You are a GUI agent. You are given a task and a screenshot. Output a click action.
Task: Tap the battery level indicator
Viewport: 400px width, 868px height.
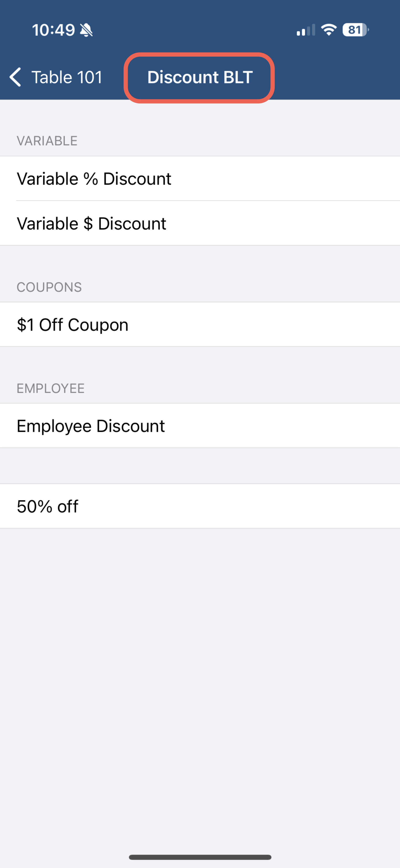click(x=355, y=30)
